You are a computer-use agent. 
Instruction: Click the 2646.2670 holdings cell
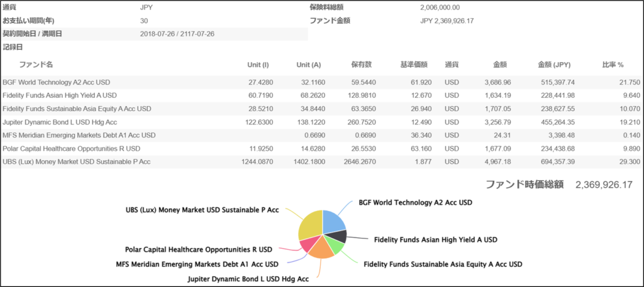tap(360, 161)
